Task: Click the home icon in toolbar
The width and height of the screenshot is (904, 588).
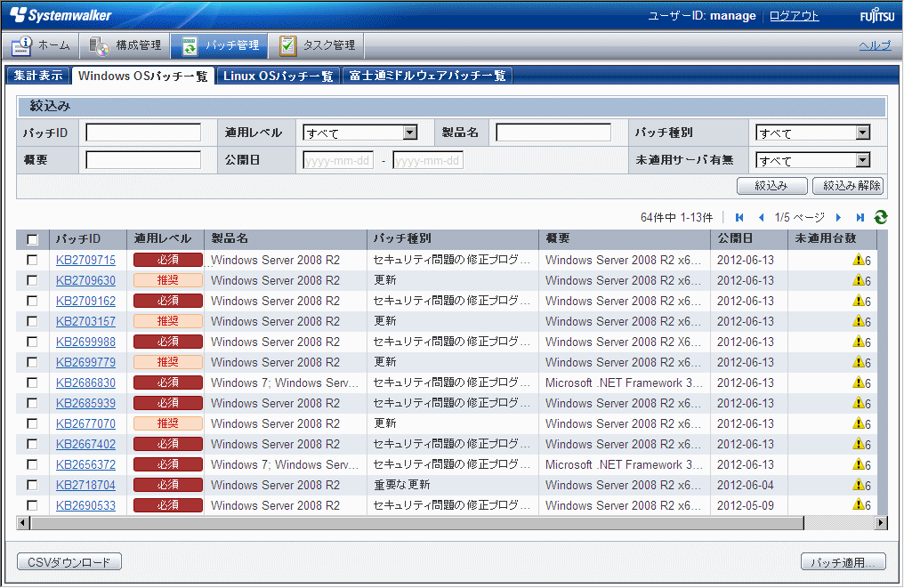Action: [x=22, y=45]
